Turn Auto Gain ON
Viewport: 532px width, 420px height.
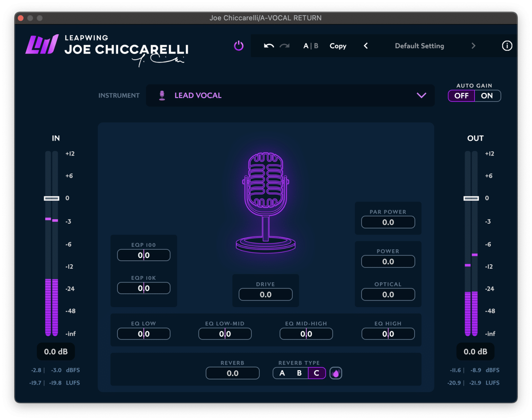pyautogui.click(x=487, y=96)
